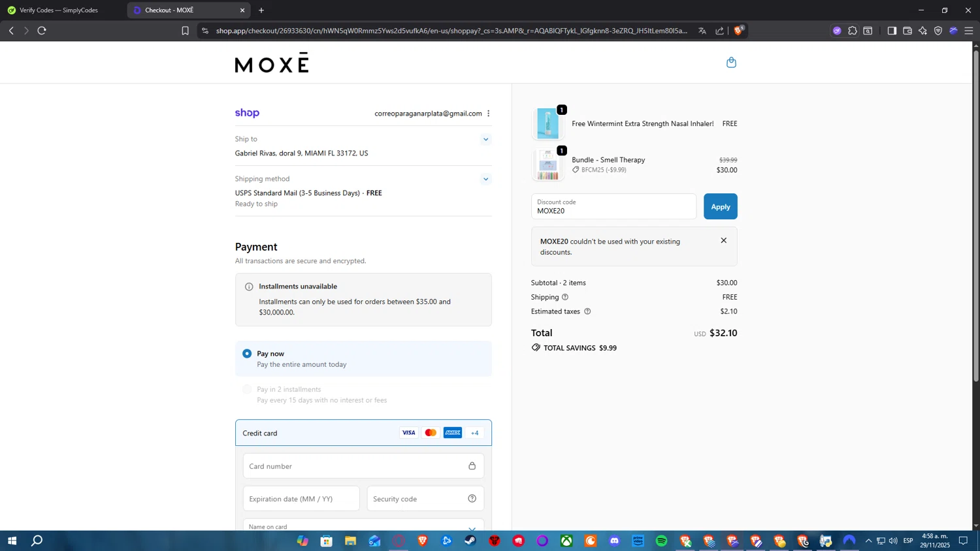Image resolution: width=980 pixels, height=551 pixels.
Task: Select the Pay now radio option
Action: click(247, 354)
